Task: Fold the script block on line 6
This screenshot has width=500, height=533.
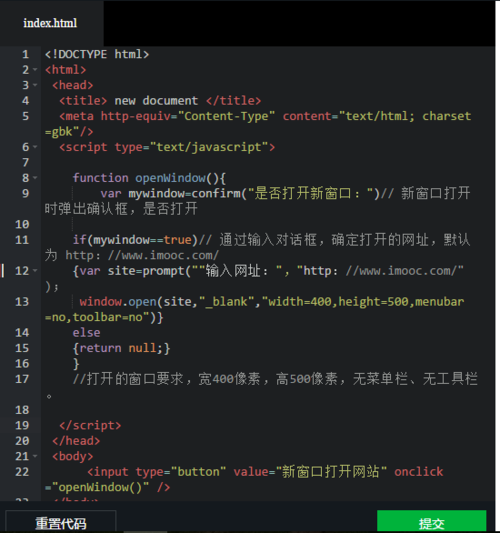Action: click(x=35, y=147)
